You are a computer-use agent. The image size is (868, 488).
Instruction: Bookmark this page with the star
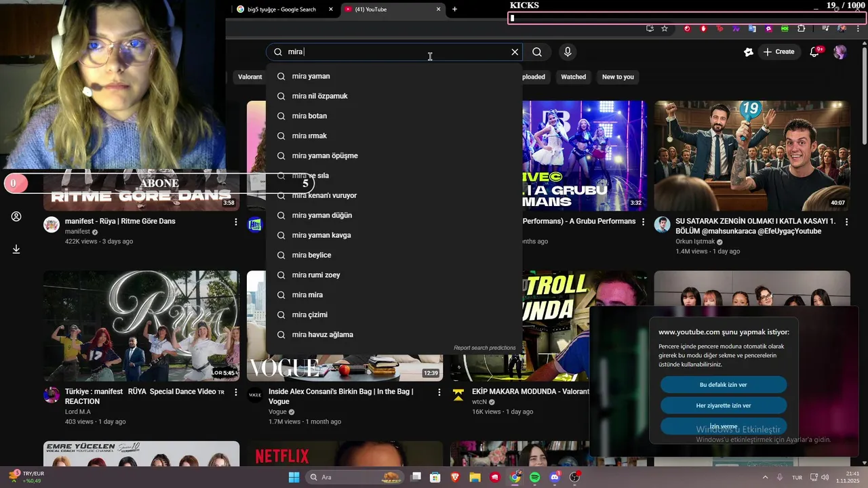tap(665, 28)
